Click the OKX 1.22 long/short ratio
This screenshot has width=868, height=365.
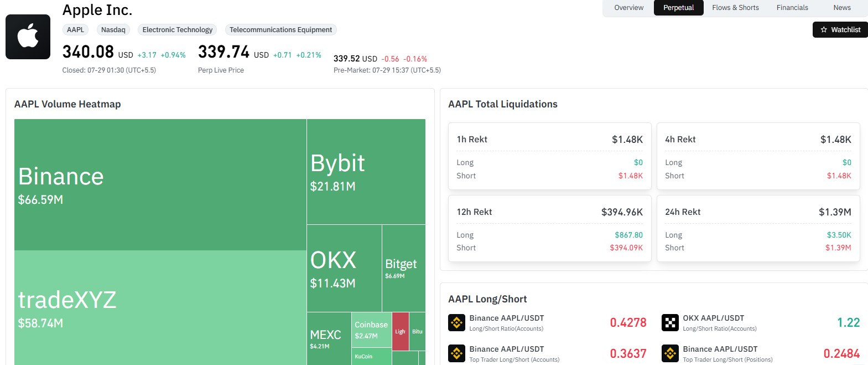849,322
